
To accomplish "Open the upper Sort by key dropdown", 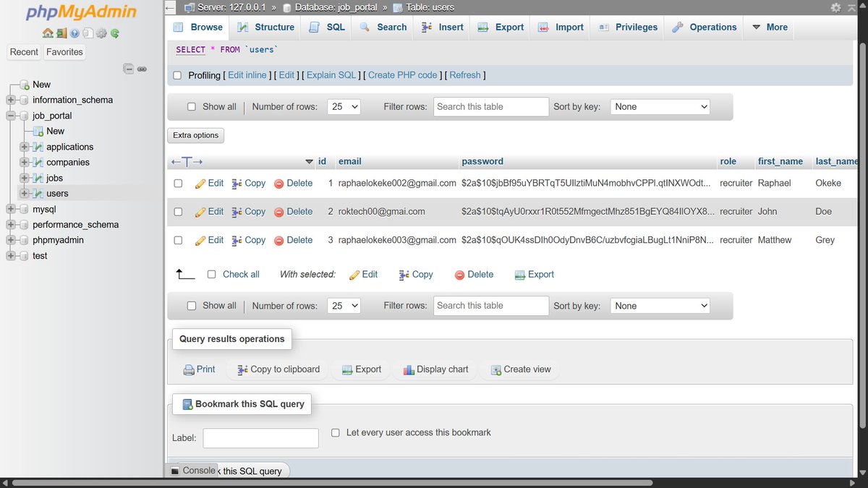I will [x=660, y=106].
